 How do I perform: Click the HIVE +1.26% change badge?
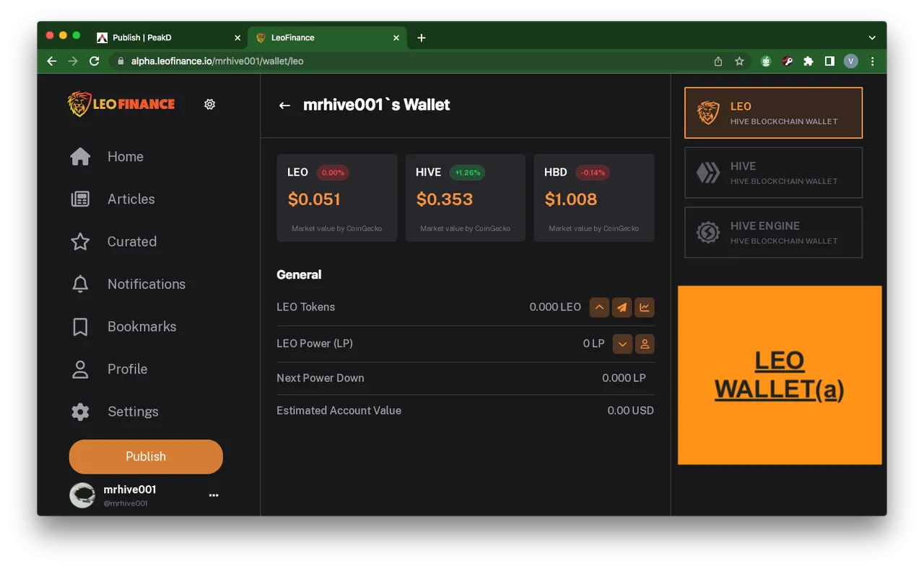(467, 173)
